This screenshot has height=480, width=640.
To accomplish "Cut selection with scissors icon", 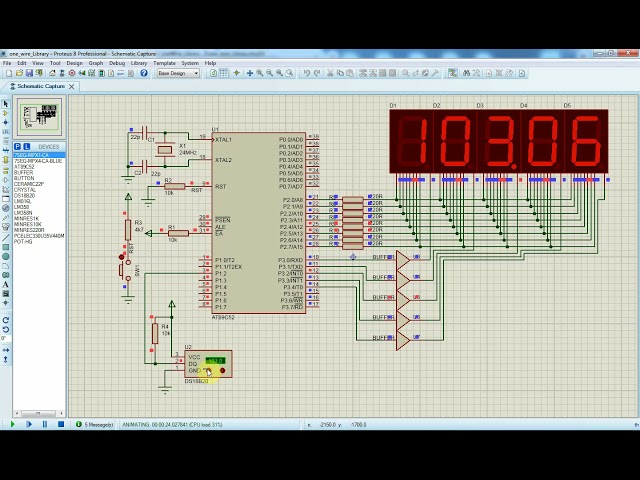I will pos(330,73).
